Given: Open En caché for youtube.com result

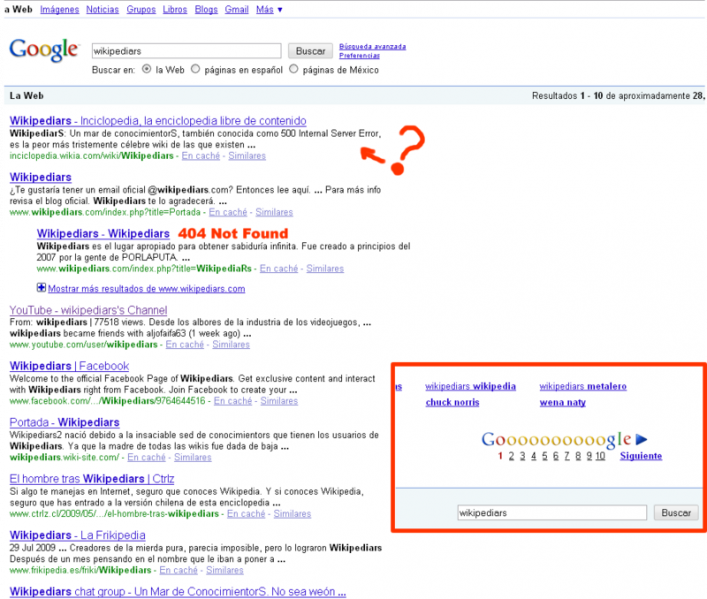Looking at the screenshot, I should point(184,344).
